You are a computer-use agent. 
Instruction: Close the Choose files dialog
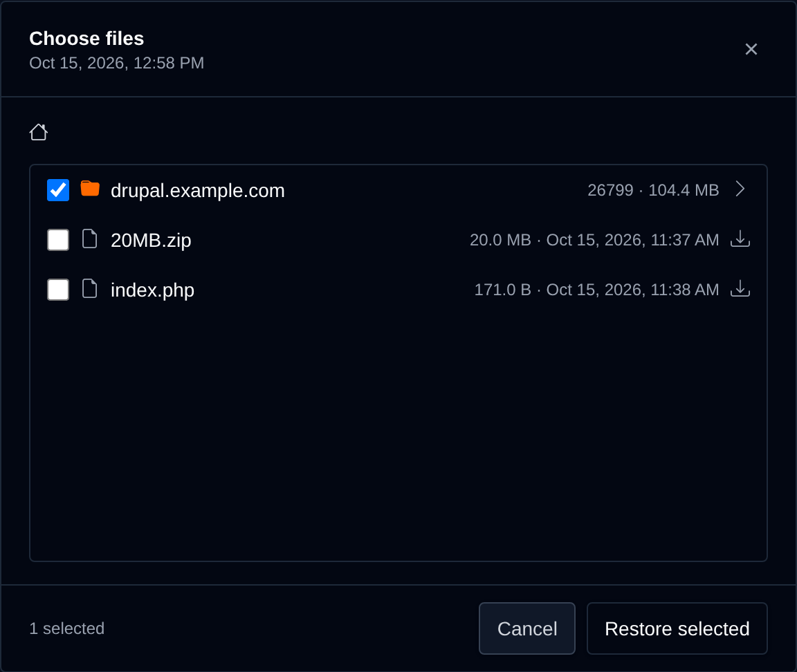pos(751,49)
